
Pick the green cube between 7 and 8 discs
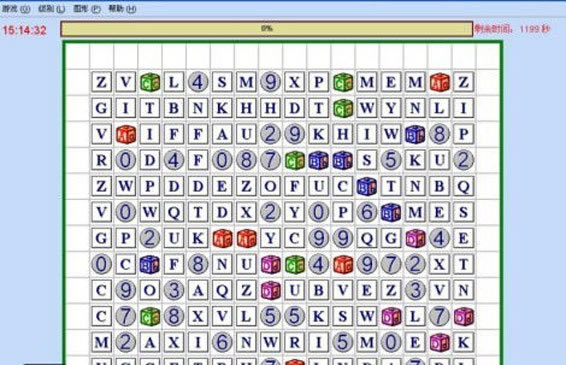[x=150, y=316]
